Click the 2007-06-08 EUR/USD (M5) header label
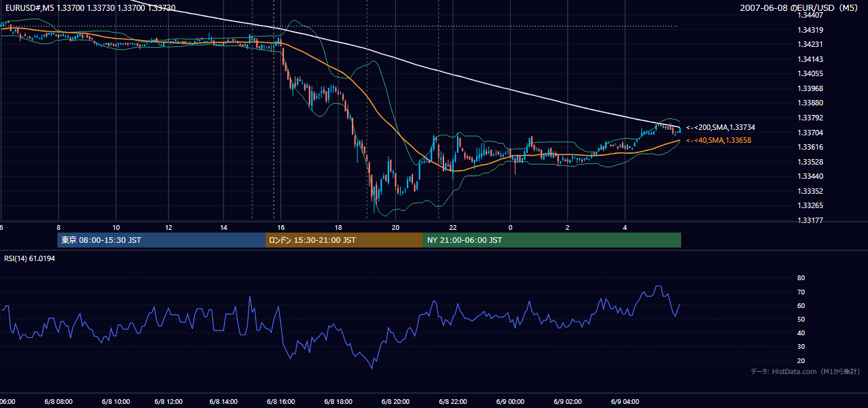The height and width of the screenshot is (408, 868). (x=800, y=7)
